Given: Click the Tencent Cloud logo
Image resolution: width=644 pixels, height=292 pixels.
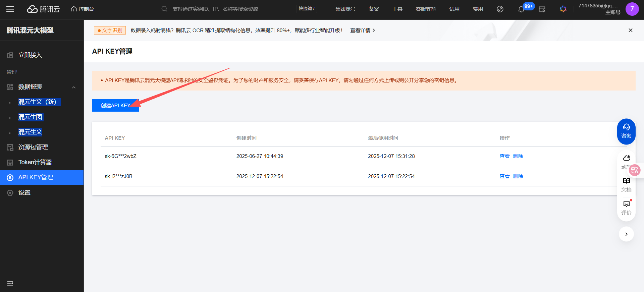Looking at the screenshot, I should click(x=43, y=9).
